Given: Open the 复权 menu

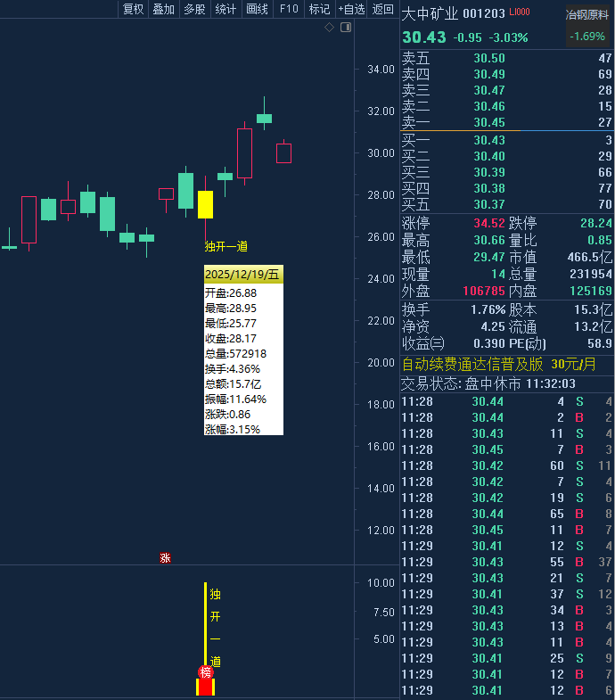Looking at the screenshot, I should point(133,9).
